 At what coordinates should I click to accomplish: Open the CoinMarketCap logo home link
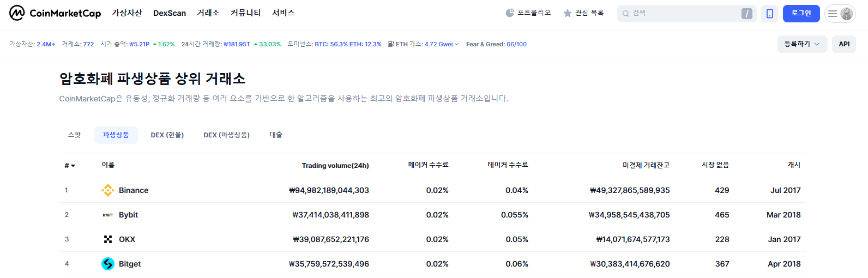tap(55, 13)
